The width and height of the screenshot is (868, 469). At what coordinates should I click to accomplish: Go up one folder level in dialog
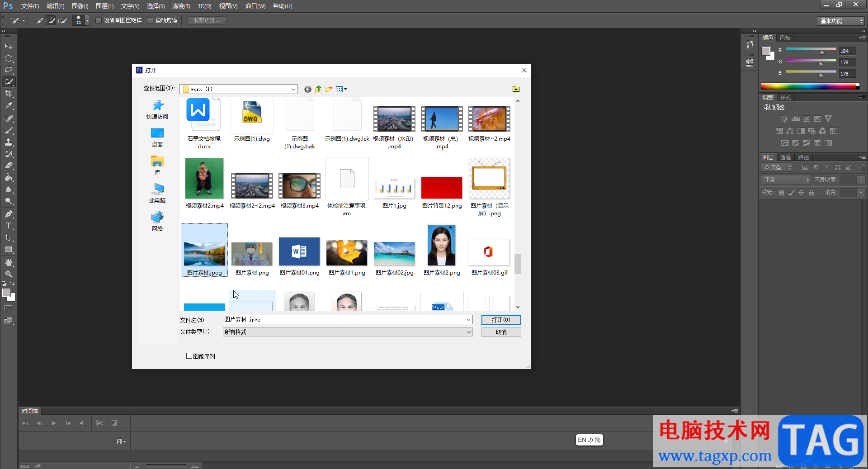pos(318,89)
